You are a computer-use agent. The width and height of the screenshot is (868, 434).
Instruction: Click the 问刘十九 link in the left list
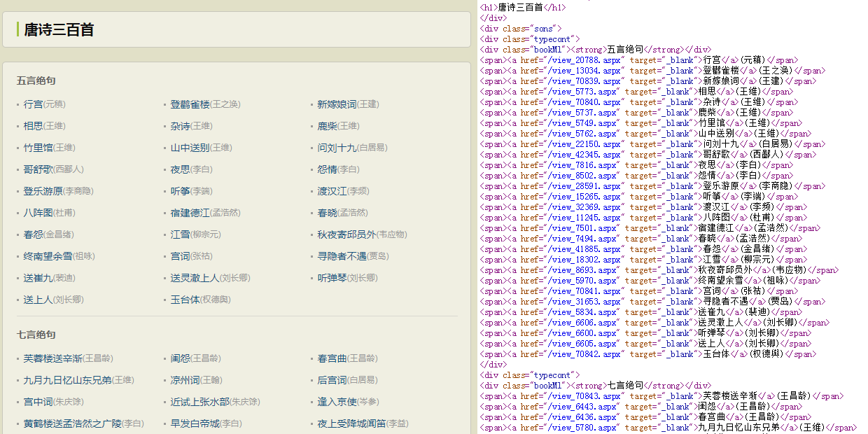pos(337,148)
